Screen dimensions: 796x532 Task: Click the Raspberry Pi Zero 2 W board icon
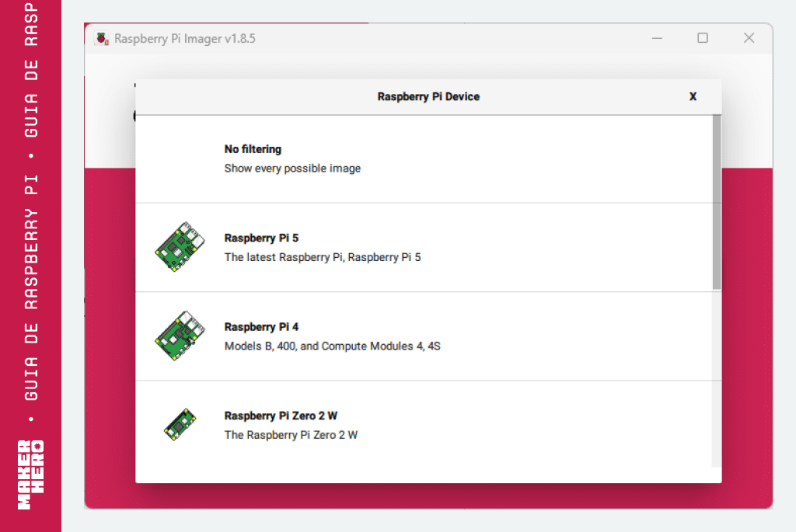pyautogui.click(x=180, y=425)
